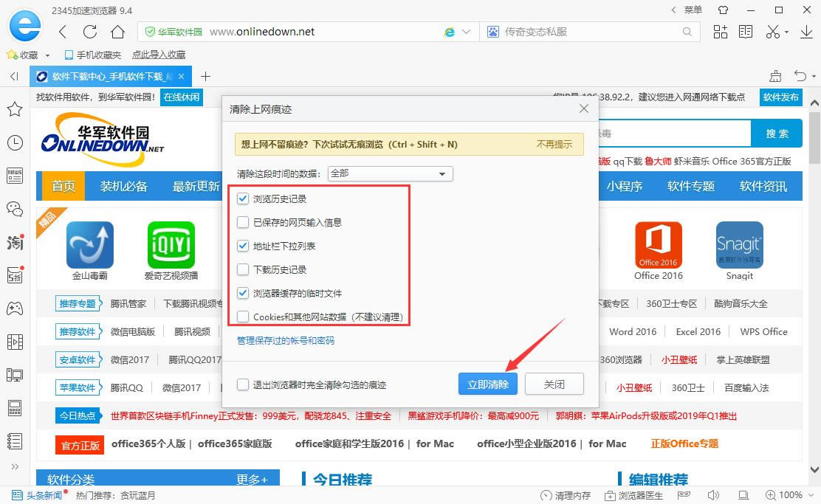Open the downloads arrow icon
This screenshot has width=821, height=504.
click(x=806, y=32)
